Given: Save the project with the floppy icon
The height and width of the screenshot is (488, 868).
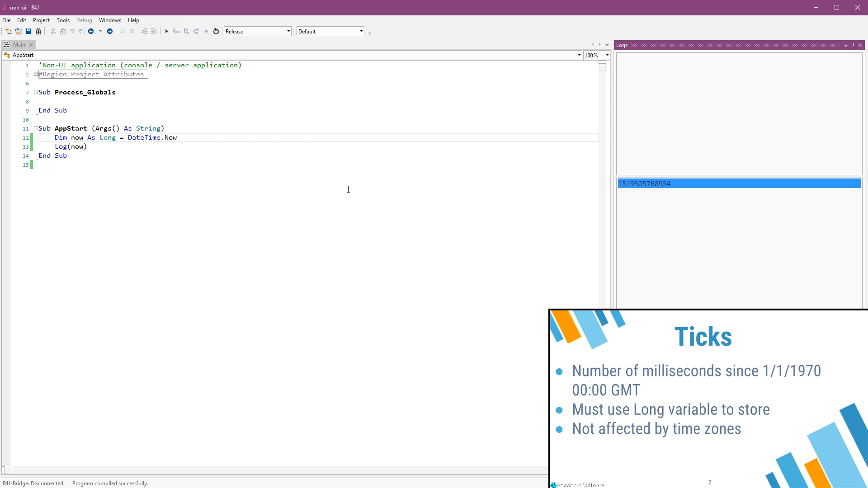Looking at the screenshot, I should point(28,31).
